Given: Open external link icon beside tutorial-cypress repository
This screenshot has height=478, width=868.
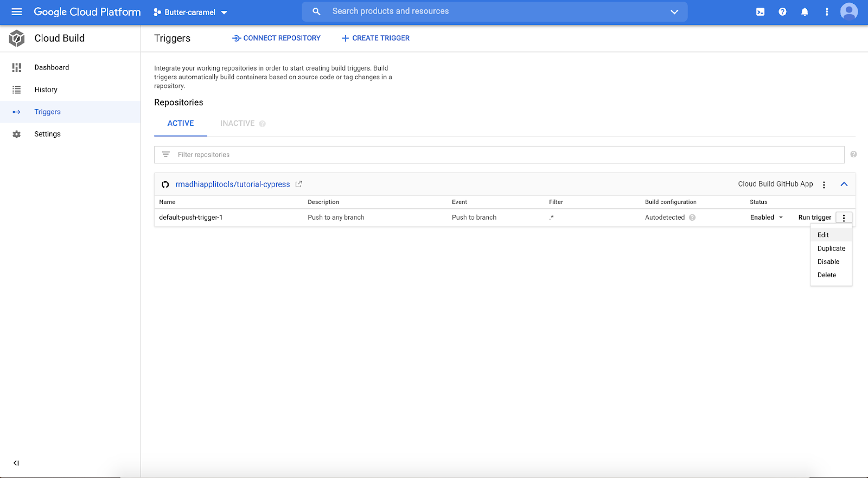Looking at the screenshot, I should [x=298, y=184].
